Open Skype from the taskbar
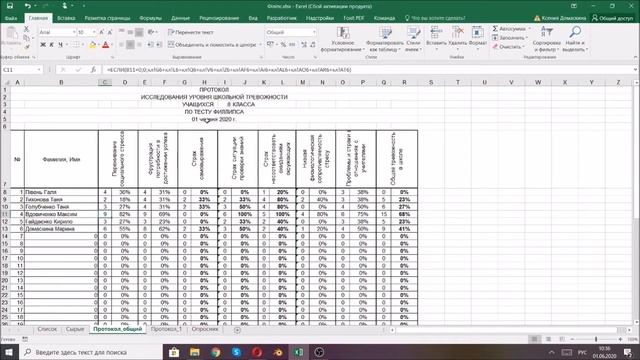The image size is (640, 360). [236, 352]
